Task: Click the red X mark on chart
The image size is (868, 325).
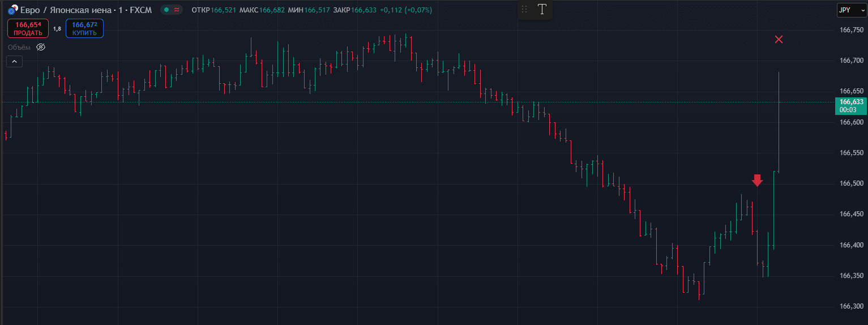Action: 779,39
